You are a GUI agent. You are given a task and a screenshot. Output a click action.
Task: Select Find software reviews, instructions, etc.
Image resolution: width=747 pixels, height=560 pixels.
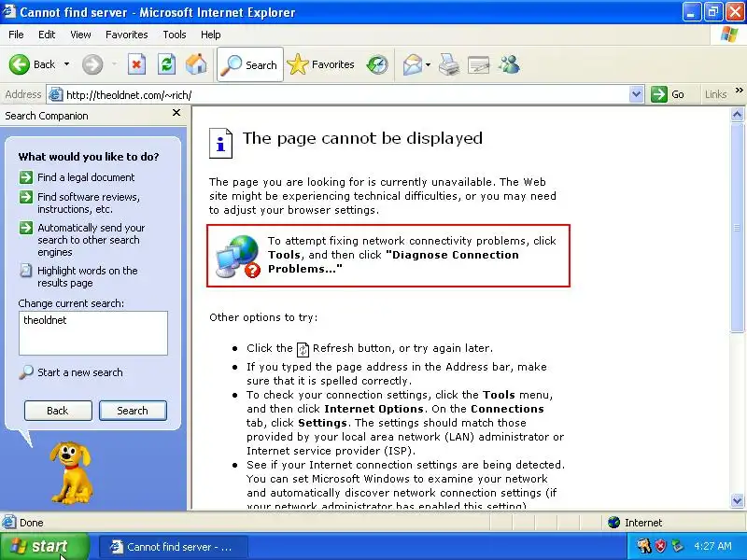[x=89, y=203]
